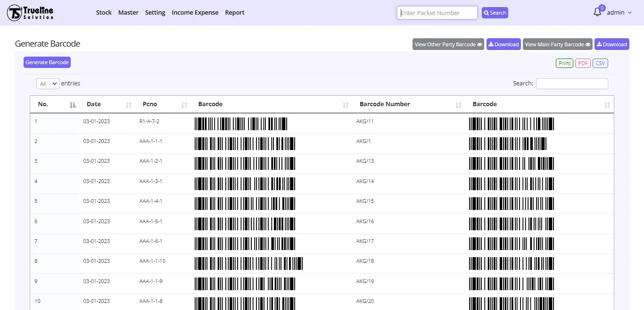This screenshot has width=644, height=310.
Task: Focus the table Search input
Action: (x=572, y=84)
